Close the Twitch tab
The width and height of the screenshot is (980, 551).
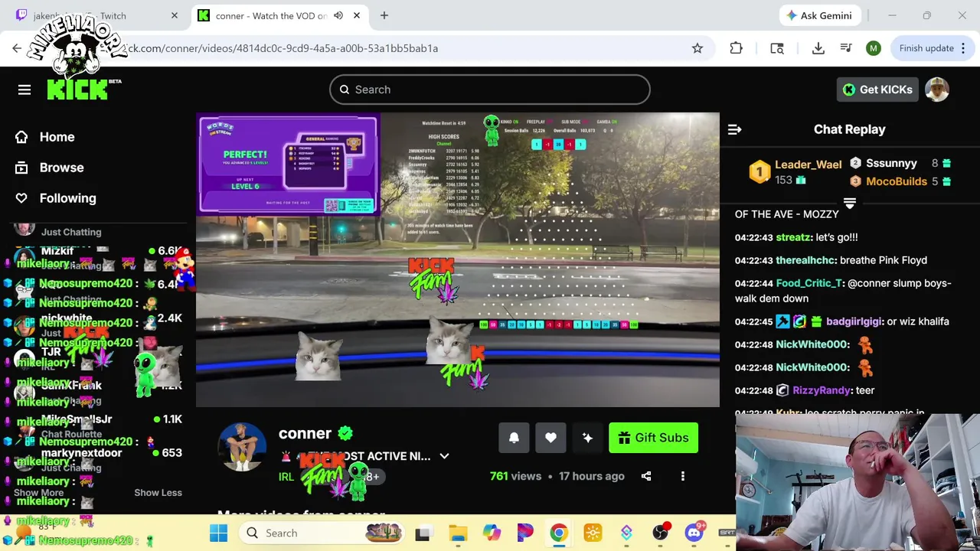tap(174, 15)
